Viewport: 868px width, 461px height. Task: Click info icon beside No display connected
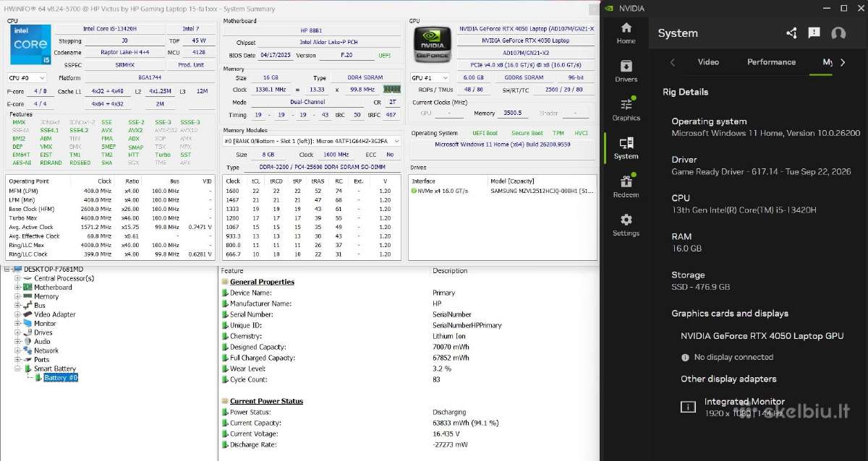pyautogui.click(x=685, y=357)
